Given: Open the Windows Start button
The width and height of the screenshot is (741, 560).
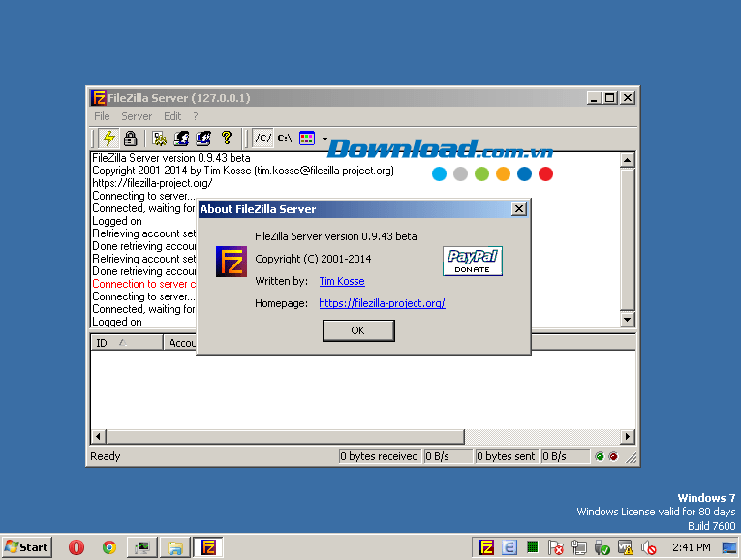Looking at the screenshot, I should coord(26,547).
